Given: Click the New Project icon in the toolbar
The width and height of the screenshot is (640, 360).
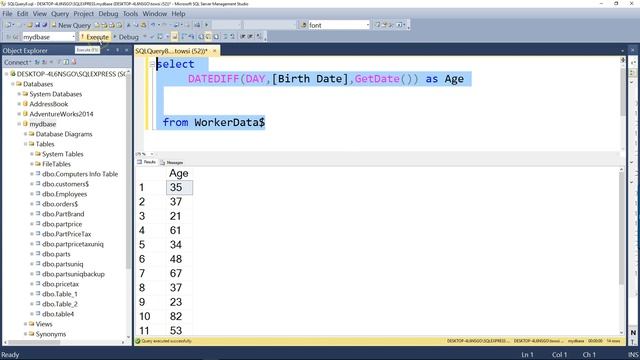Looking at the screenshot, I should (x=8, y=25).
